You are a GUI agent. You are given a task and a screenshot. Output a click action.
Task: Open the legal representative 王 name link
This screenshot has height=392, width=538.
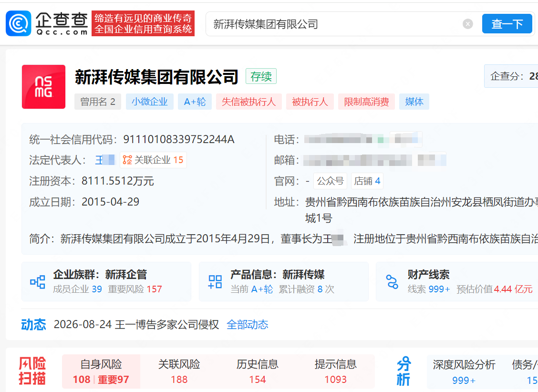(105, 160)
